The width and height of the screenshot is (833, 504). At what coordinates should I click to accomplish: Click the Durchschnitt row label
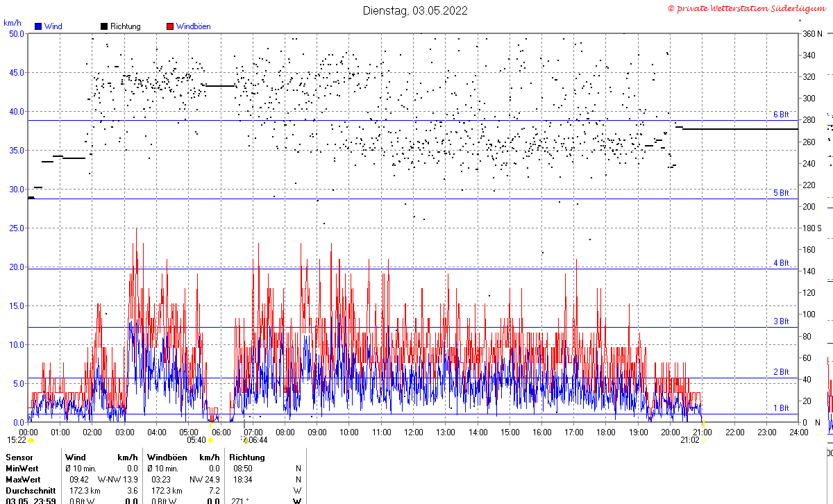pyautogui.click(x=28, y=490)
